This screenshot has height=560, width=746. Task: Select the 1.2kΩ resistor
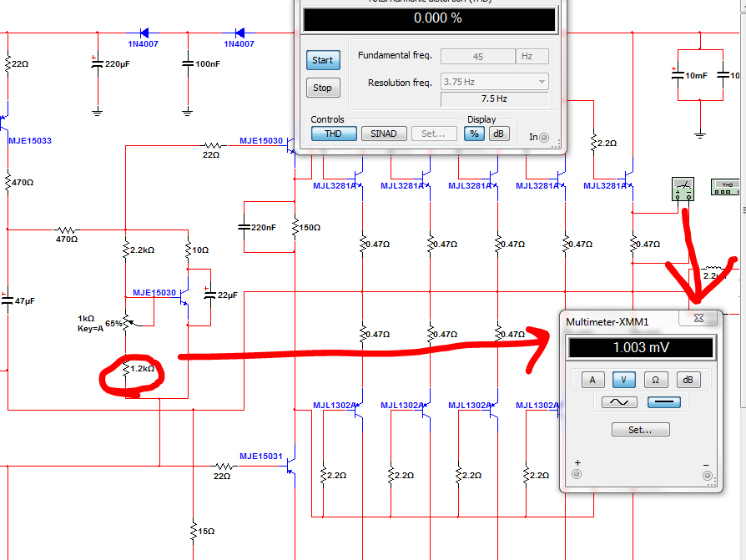pos(126,369)
